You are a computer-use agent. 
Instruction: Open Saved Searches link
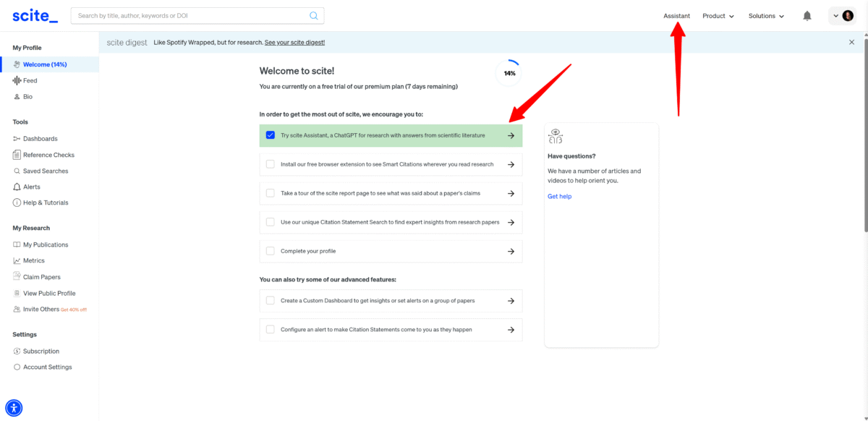(x=46, y=171)
